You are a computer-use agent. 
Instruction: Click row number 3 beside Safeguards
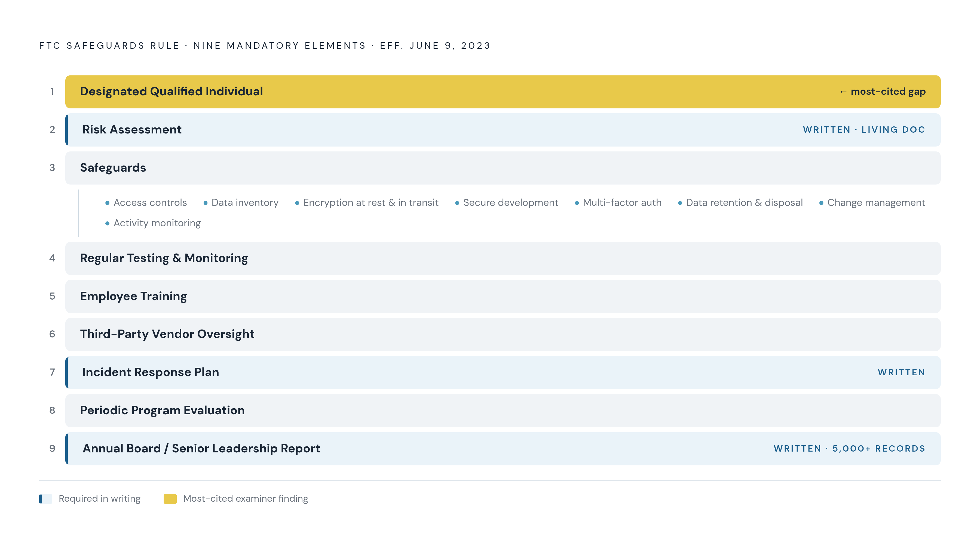click(52, 168)
